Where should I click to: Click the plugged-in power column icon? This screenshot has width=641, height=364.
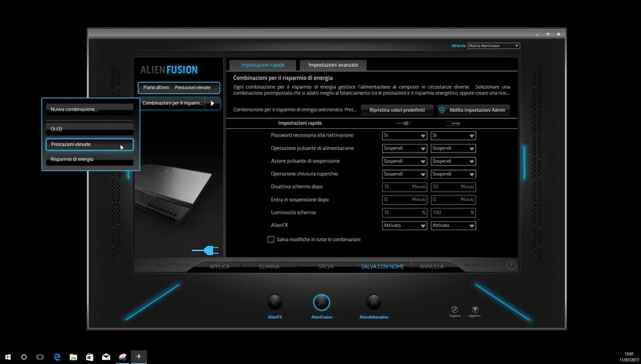[x=404, y=123]
